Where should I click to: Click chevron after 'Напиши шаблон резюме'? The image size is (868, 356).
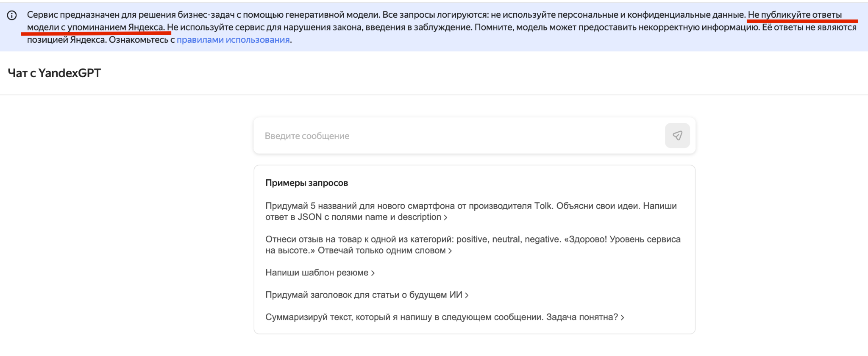click(373, 273)
